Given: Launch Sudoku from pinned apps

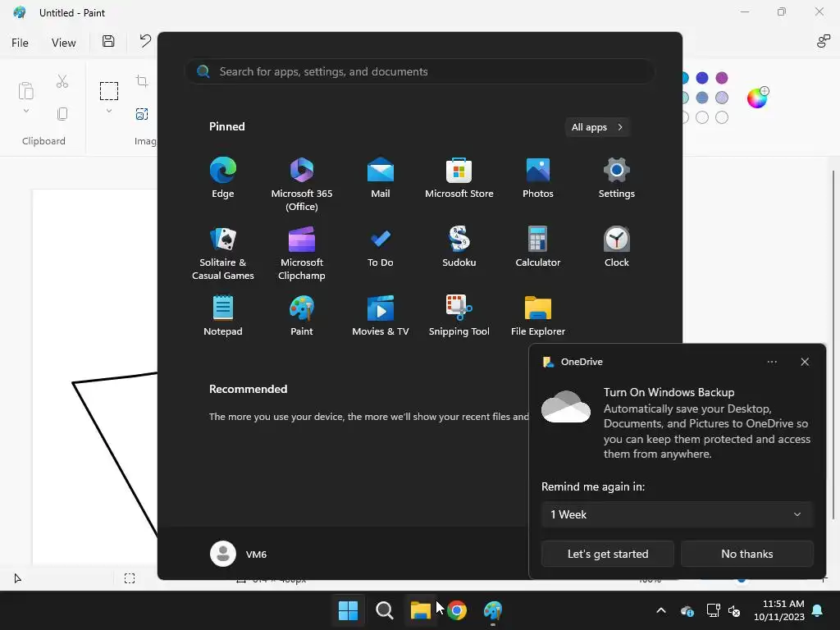Looking at the screenshot, I should 459,247.
